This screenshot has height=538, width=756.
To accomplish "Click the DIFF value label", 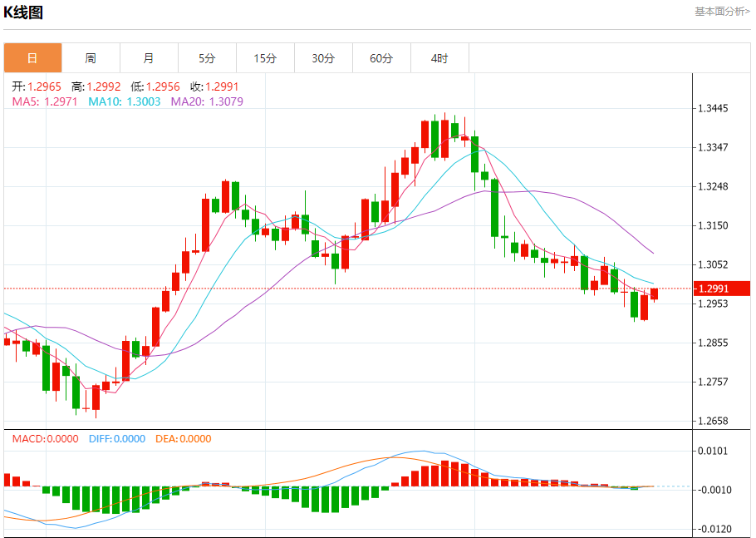I will (x=115, y=438).
